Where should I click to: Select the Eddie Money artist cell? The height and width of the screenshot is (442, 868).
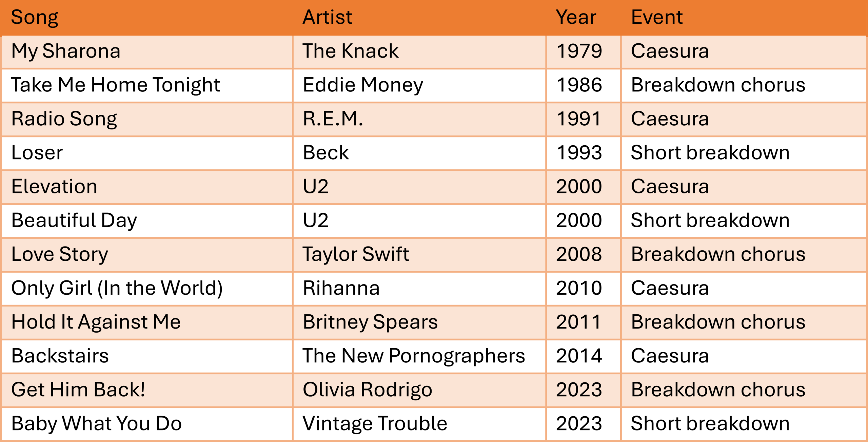click(419, 85)
